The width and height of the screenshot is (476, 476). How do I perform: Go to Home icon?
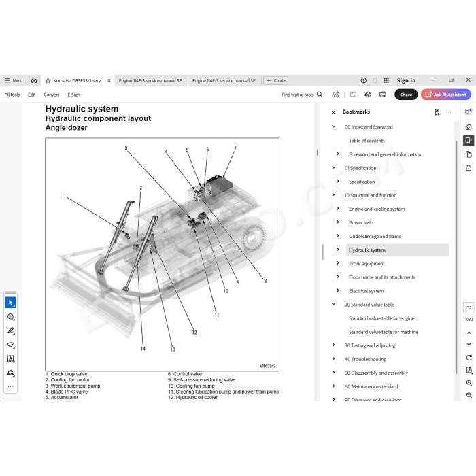[34, 80]
